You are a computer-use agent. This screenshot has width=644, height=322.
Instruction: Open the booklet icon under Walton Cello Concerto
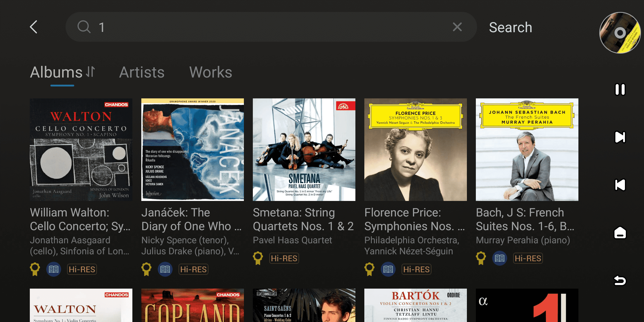coord(54,270)
